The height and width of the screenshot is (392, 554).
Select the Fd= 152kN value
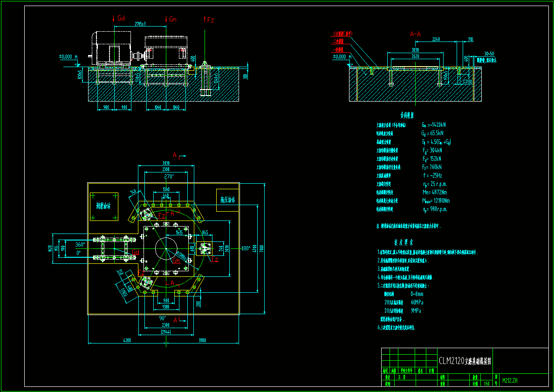432,158
